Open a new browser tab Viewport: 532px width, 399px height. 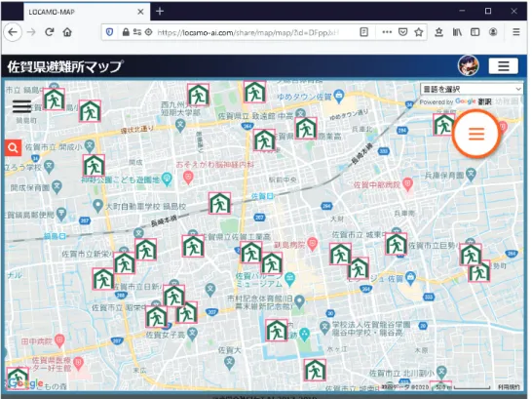[x=160, y=12]
